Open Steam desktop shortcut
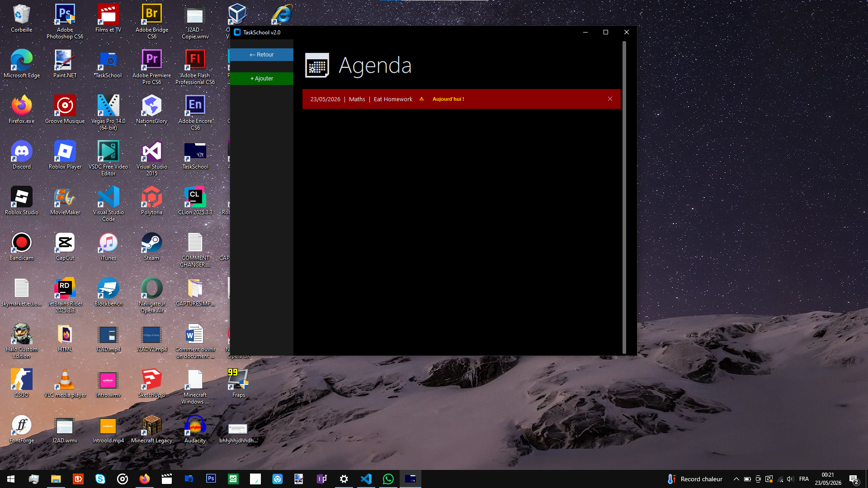 pyautogui.click(x=152, y=247)
